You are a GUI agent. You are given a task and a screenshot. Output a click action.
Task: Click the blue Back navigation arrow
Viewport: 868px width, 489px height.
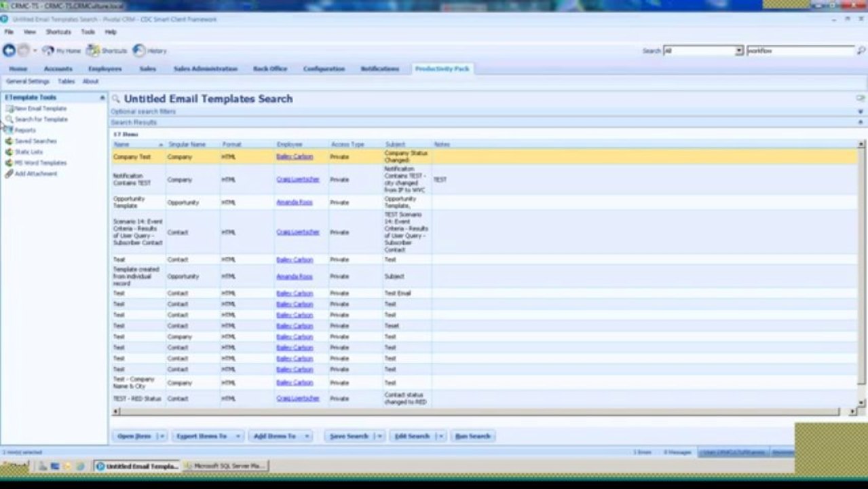(9, 50)
